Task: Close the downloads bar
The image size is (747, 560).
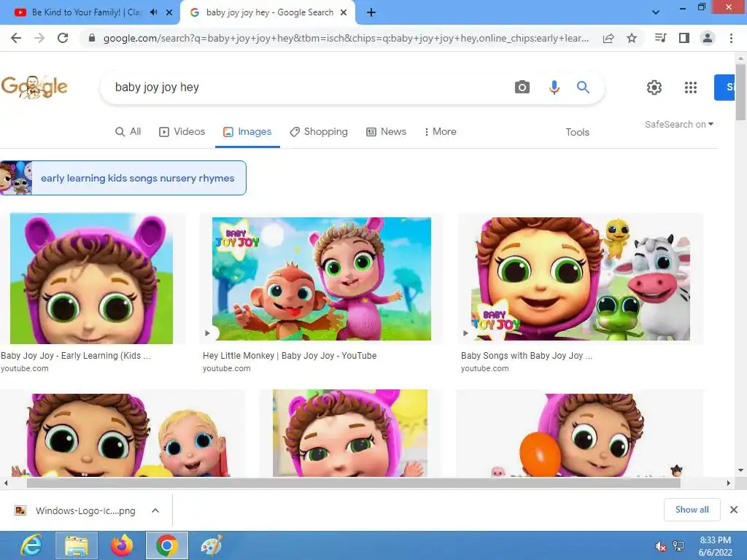Action: coord(734,510)
